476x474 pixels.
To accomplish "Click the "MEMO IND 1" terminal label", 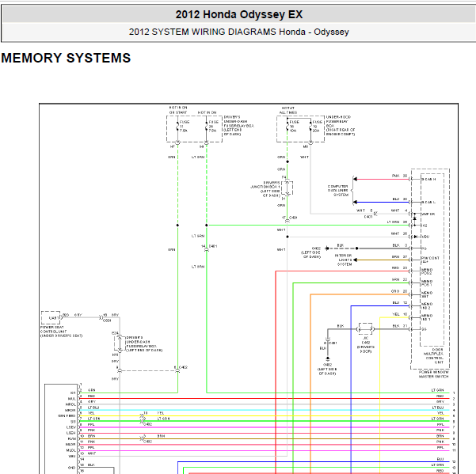I will (x=427, y=317).
